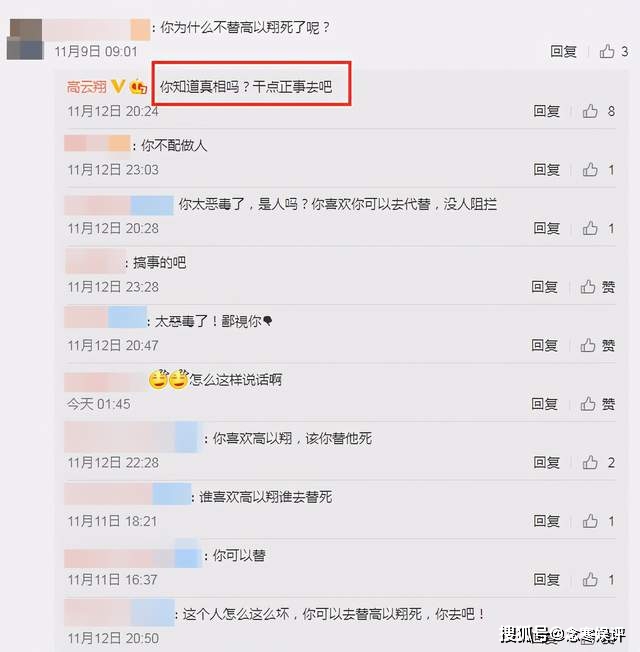Click the 11月12日 20:24 timestamp
The height and width of the screenshot is (652, 640).
point(113,111)
